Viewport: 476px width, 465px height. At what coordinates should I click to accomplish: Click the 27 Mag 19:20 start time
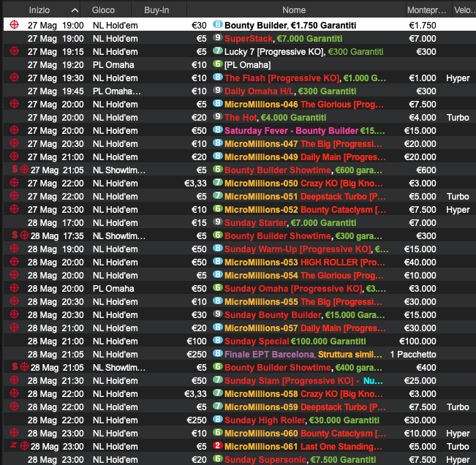pos(56,65)
